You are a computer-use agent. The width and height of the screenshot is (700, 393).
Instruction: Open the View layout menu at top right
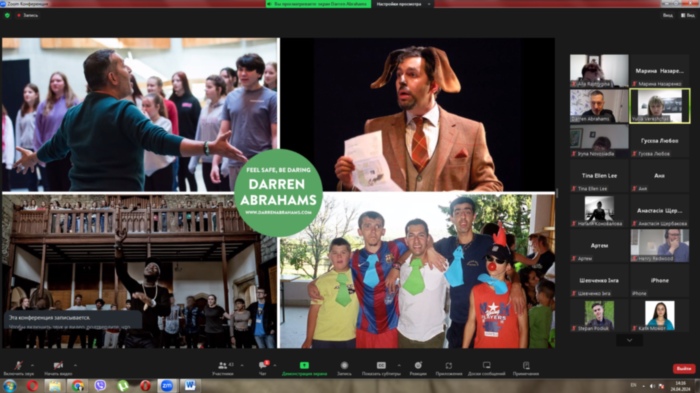point(688,15)
